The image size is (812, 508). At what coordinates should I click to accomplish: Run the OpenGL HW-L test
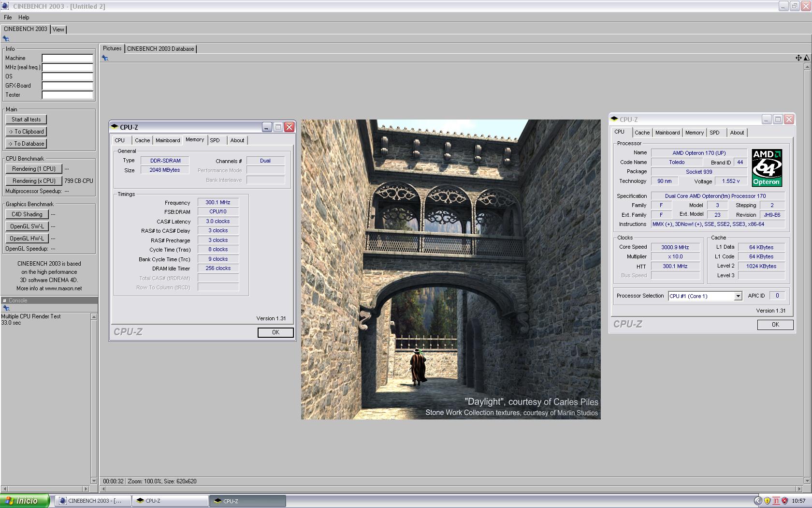click(x=27, y=239)
